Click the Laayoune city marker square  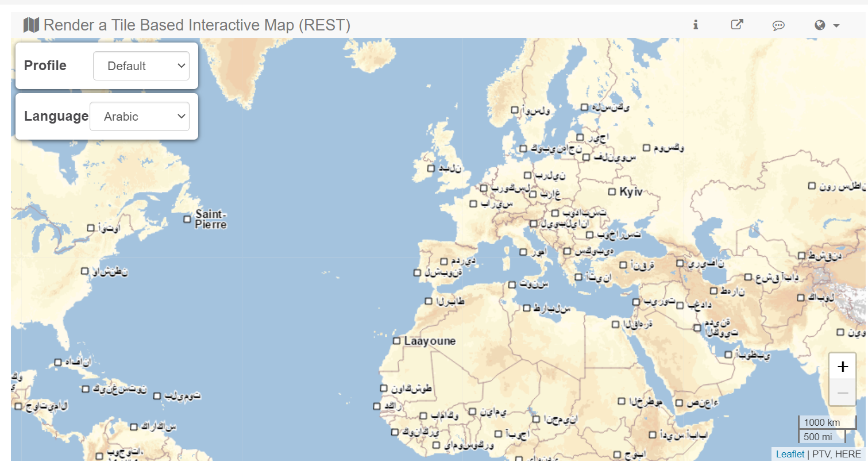click(396, 341)
